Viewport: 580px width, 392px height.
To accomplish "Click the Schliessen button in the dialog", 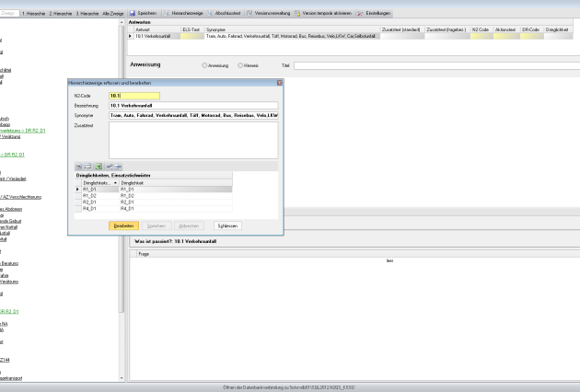I will pos(227,226).
